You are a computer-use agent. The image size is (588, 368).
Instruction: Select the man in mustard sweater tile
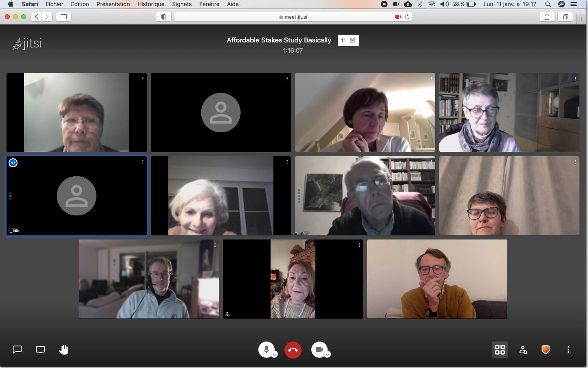click(437, 279)
